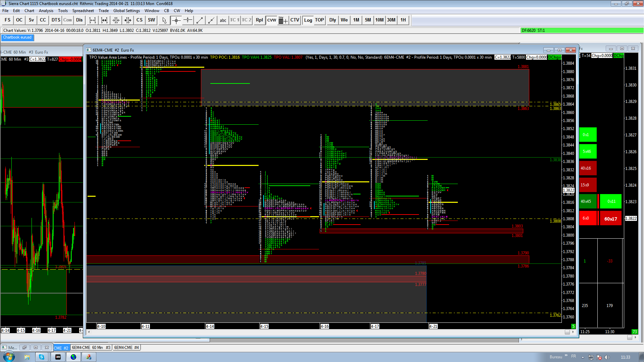The width and height of the screenshot is (644, 362).
Task: Click the Rpl replay button
Action: [259, 20]
